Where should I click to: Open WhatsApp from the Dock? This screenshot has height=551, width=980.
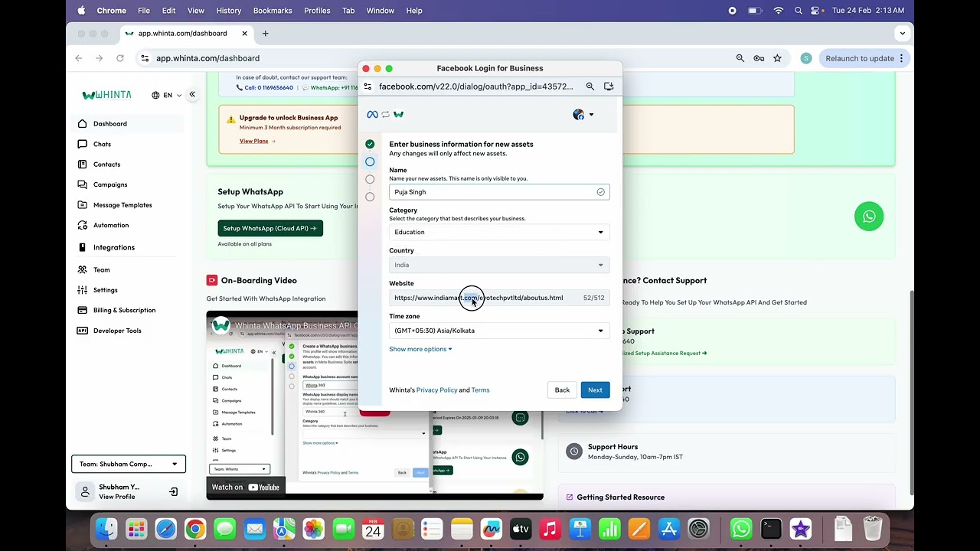741,529
